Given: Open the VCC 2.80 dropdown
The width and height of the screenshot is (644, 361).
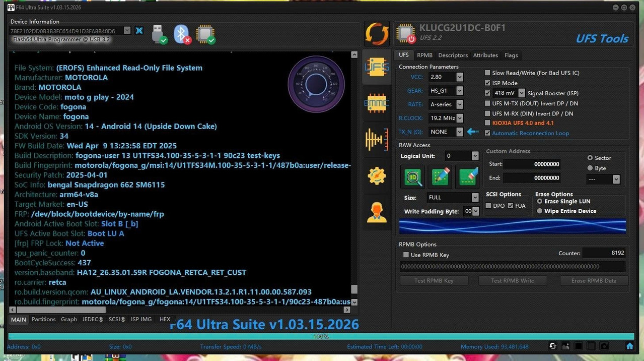Looking at the screenshot, I should click(x=460, y=77).
